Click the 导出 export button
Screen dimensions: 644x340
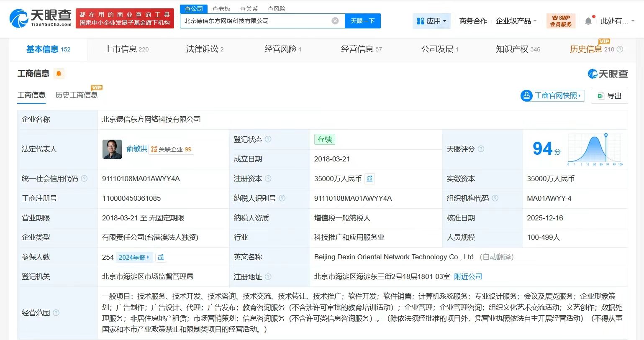(609, 96)
